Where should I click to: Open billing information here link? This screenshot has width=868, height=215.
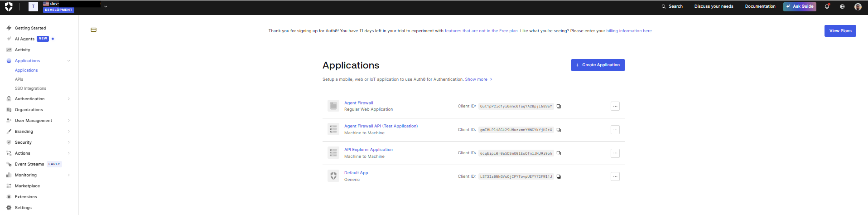click(629, 31)
